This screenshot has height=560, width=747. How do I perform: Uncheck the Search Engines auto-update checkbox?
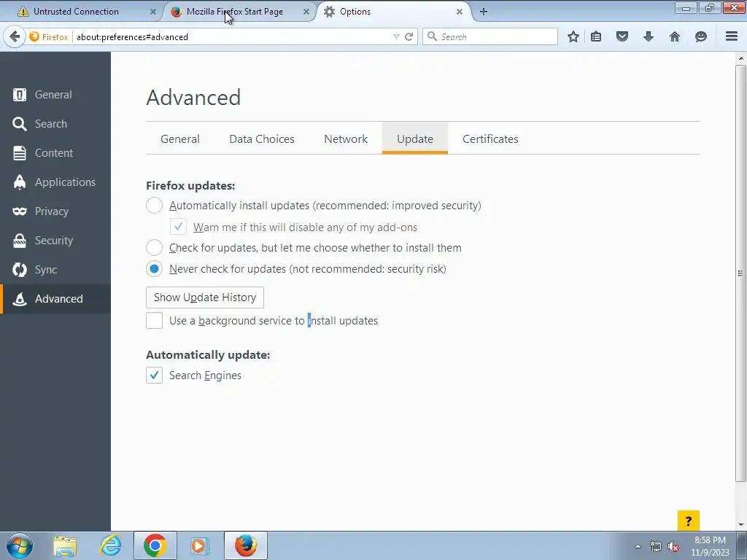pos(154,376)
